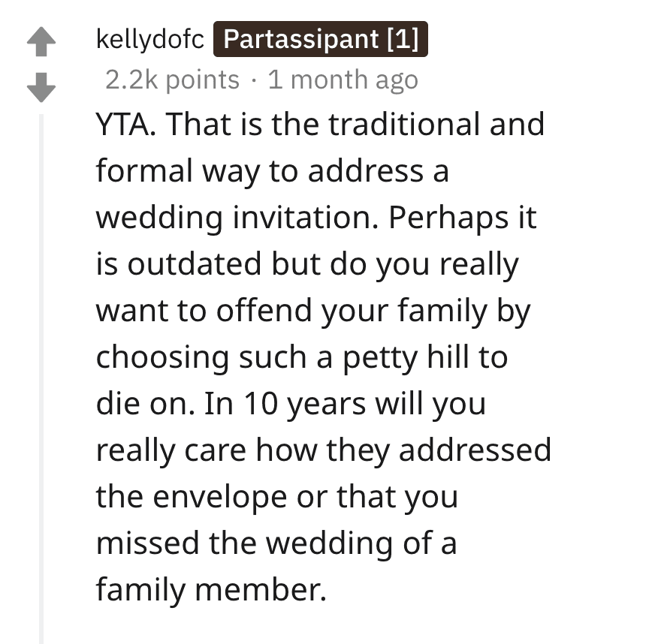Collapse the thread using the vertical line
This screenshot has height=644, width=649.
click(41, 378)
